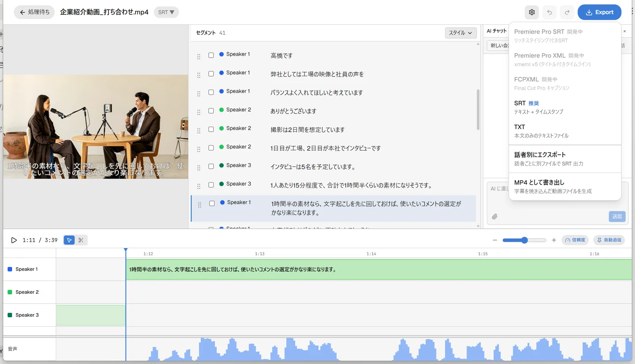Change Speaker 2 on ありがとうございます row
635x364 pixels.
click(x=235, y=110)
